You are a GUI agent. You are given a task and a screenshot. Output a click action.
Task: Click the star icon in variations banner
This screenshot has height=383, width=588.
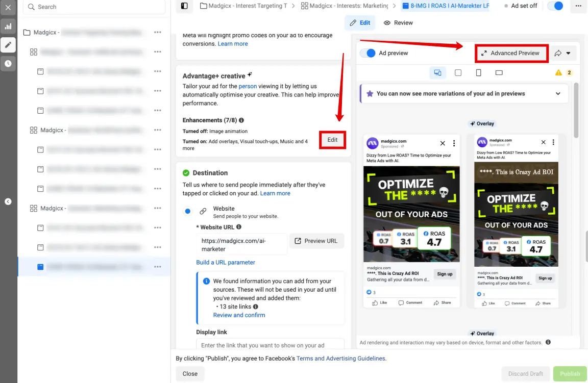coord(370,94)
